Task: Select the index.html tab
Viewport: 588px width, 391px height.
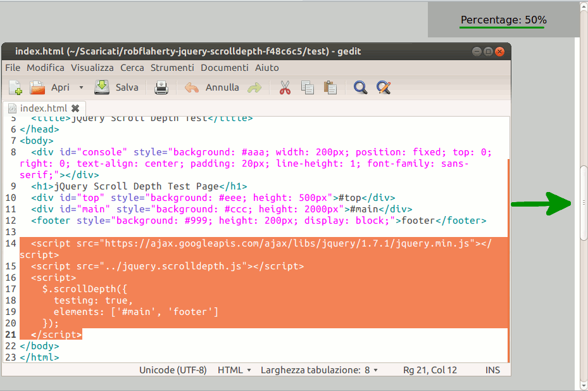Action: (x=43, y=108)
